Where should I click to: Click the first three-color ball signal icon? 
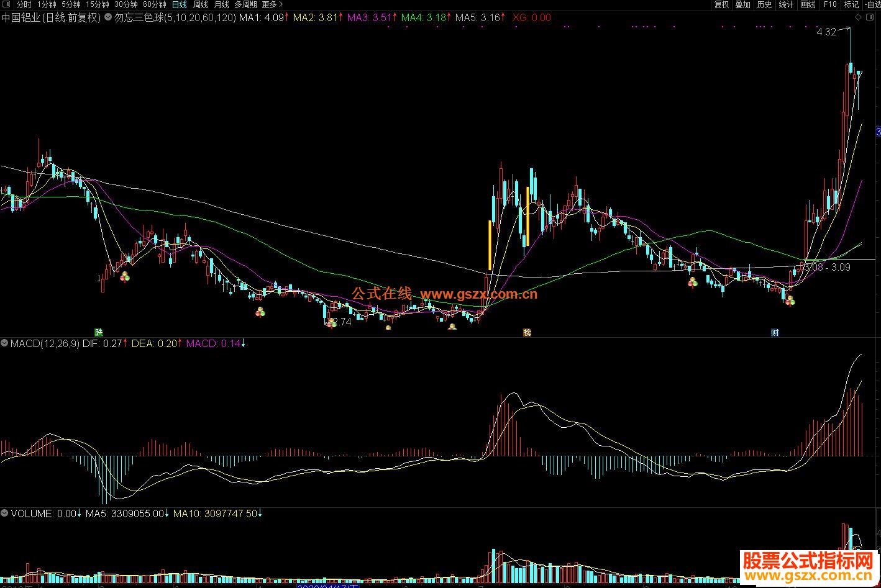125,276
